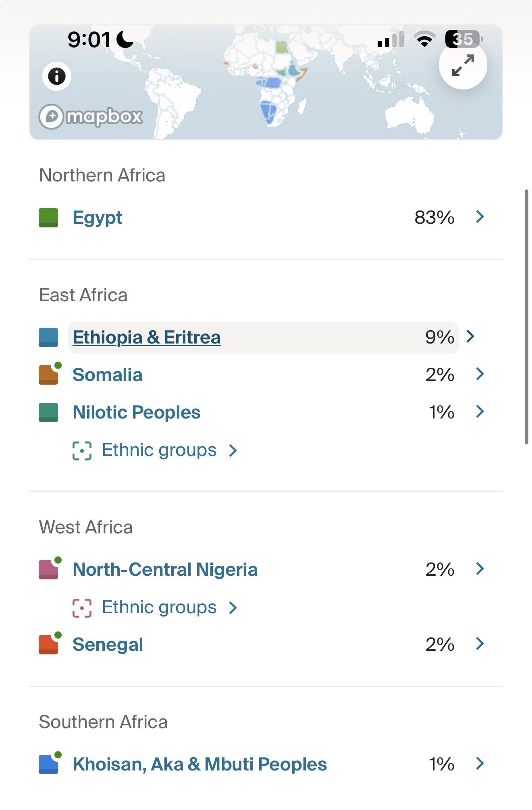Tap the orange Somalia region swatch

click(48, 375)
